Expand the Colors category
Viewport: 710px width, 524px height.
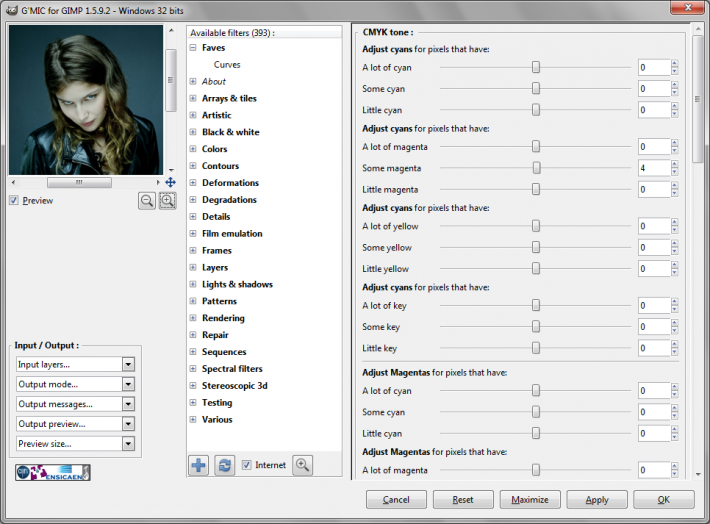(193, 149)
